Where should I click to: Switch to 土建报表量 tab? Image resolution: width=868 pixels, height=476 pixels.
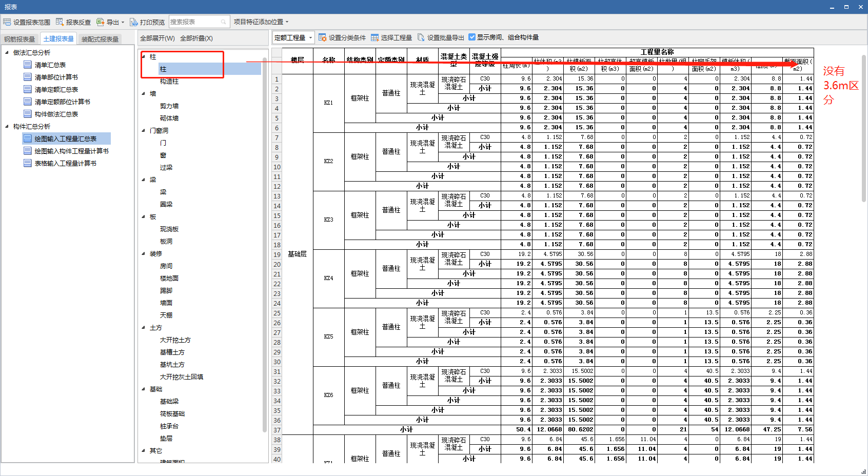click(58, 38)
